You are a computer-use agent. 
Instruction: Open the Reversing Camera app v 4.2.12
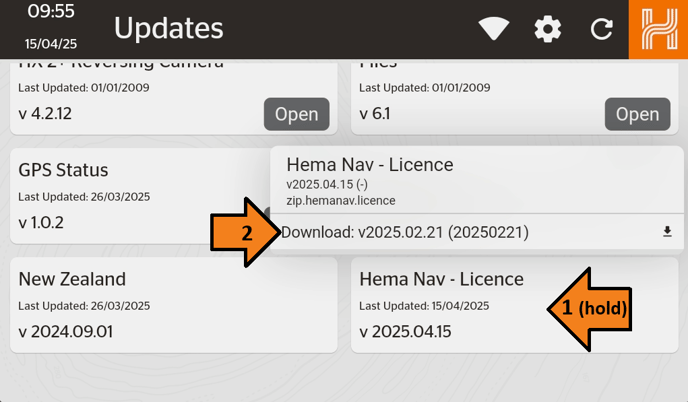[x=297, y=114]
